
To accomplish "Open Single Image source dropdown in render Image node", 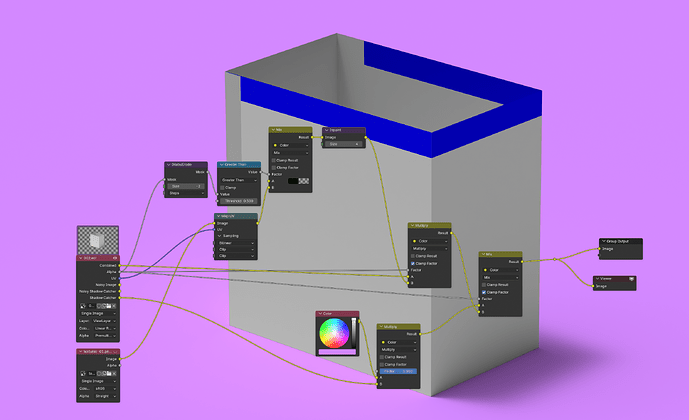I will pos(98,313).
